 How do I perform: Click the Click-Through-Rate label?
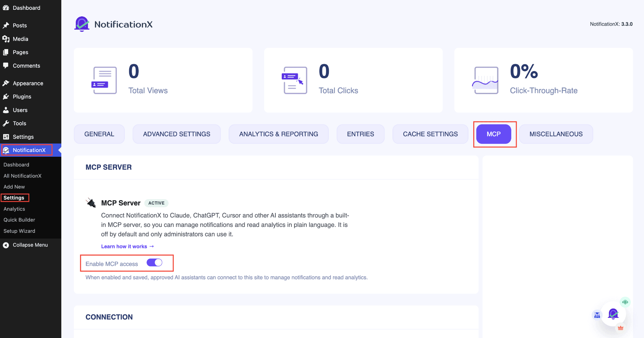544,91
